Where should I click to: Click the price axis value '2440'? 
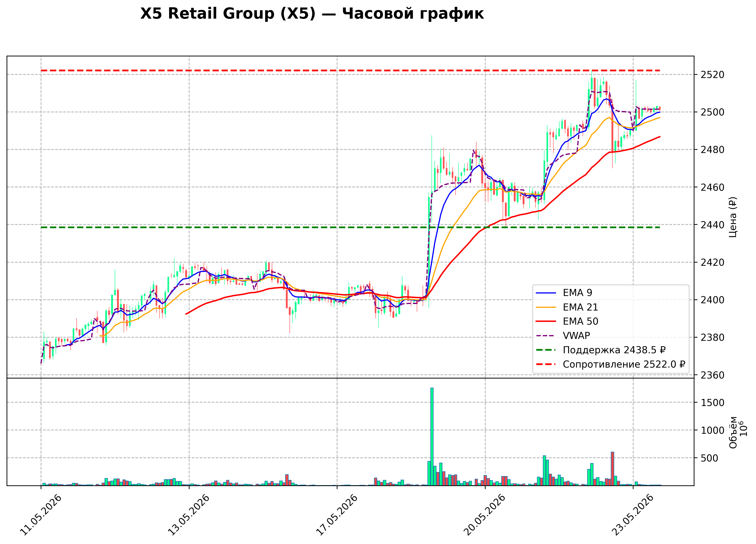pyautogui.click(x=713, y=225)
